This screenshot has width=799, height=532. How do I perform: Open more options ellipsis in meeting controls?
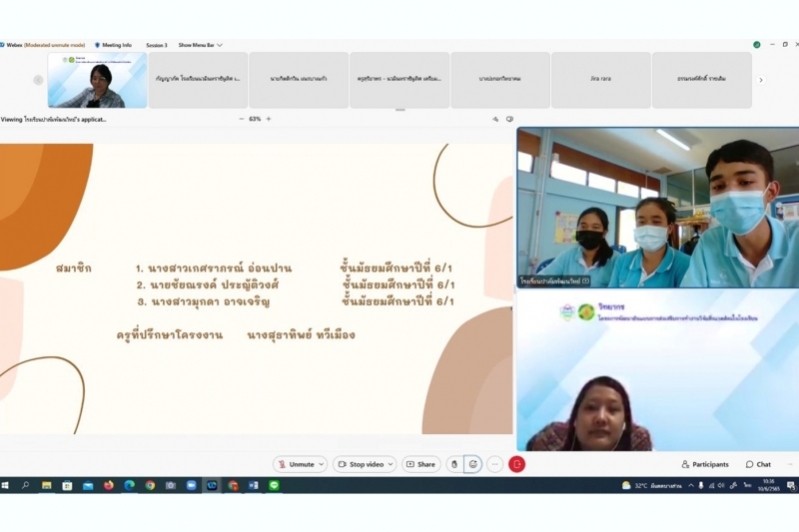point(495,464)
